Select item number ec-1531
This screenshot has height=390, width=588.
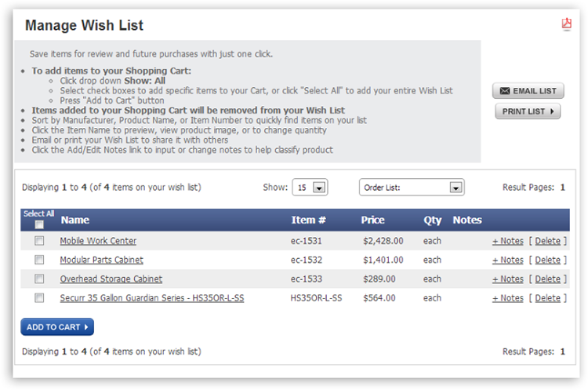pos(307,241)
